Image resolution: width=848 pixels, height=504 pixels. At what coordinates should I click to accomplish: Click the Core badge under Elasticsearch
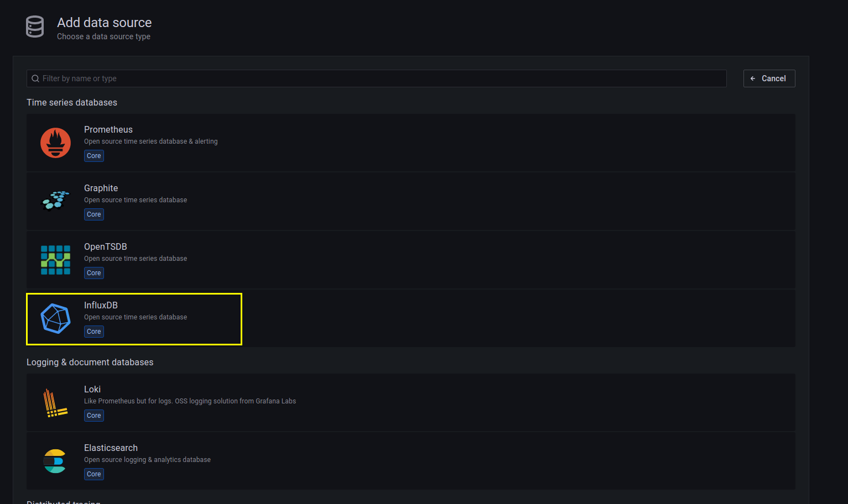94,474
